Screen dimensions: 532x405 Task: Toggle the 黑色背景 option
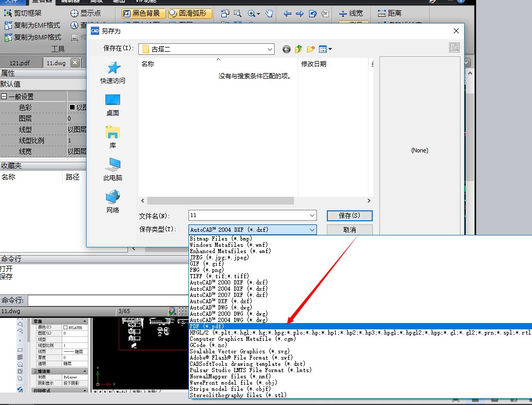click(x=143, y=14)
